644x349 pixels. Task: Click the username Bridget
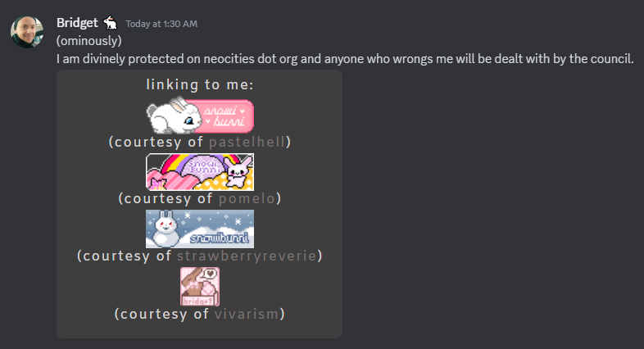tap(77, 23)
